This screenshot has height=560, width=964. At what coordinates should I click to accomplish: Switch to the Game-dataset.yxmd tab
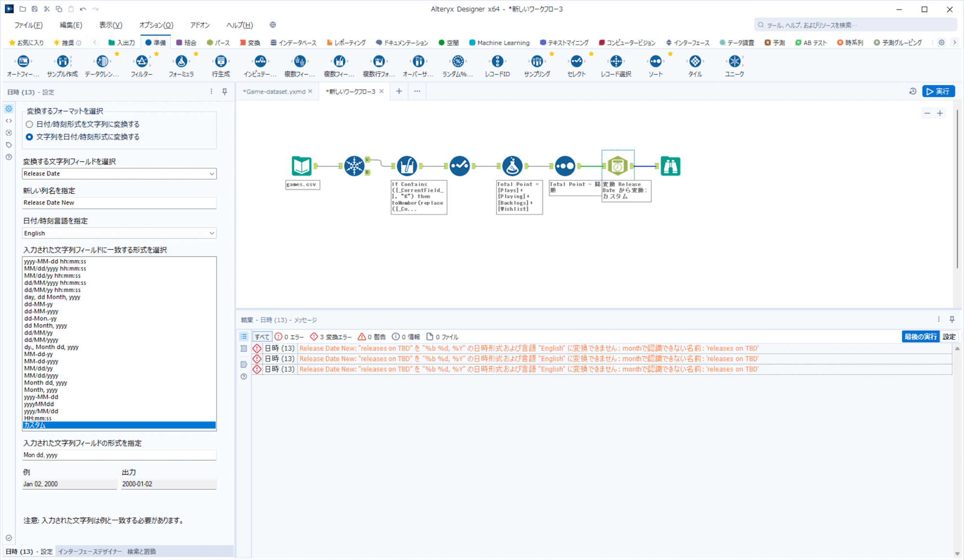tap(274, 91)
